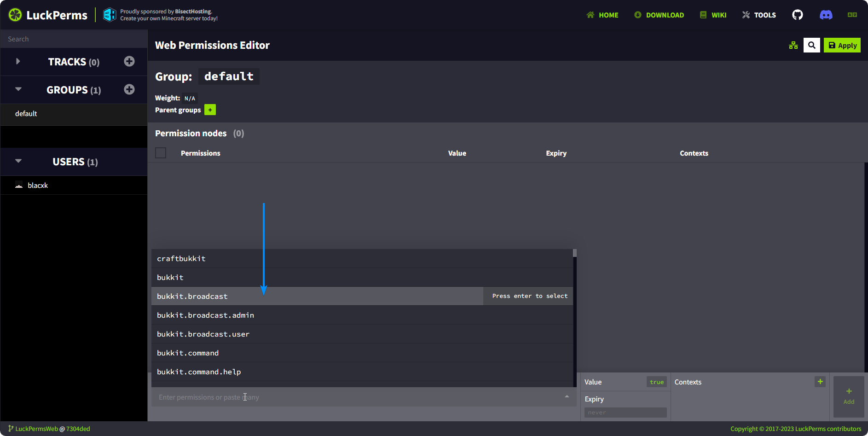The image size is (868, 436).
Task: Click the Add permission button
Action: pyautogui.click(x=849, y=396)
